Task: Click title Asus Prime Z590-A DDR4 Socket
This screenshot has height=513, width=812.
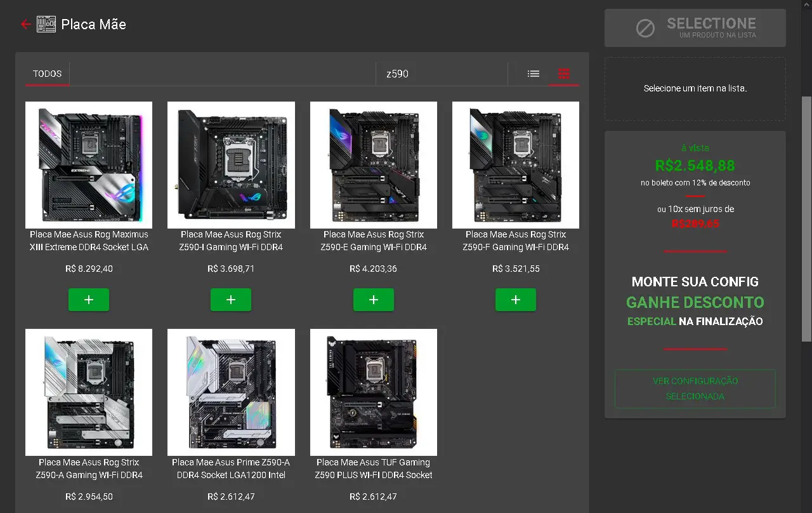Action: coord(231,469)
